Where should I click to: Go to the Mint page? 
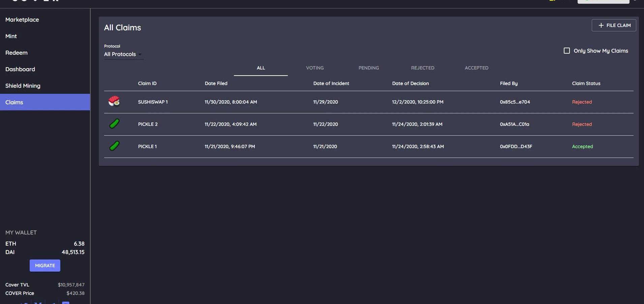click(x=11, y=36)
